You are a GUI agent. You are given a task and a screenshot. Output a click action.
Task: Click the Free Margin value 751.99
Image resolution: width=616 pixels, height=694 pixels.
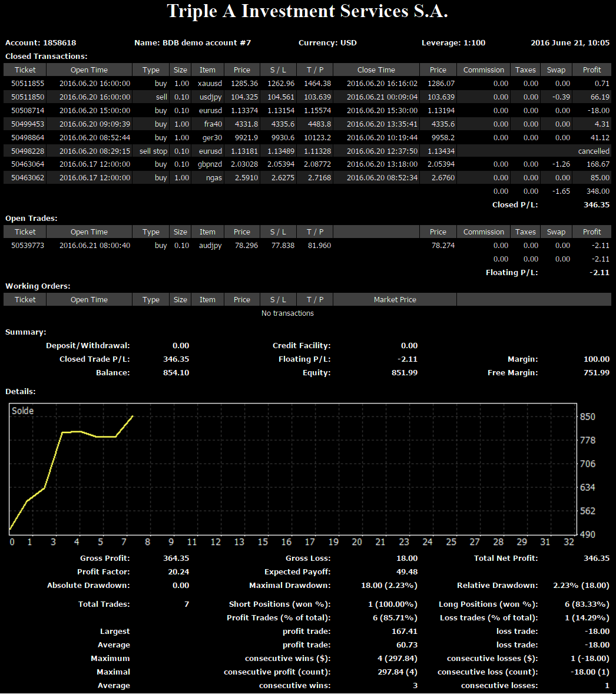597,373
